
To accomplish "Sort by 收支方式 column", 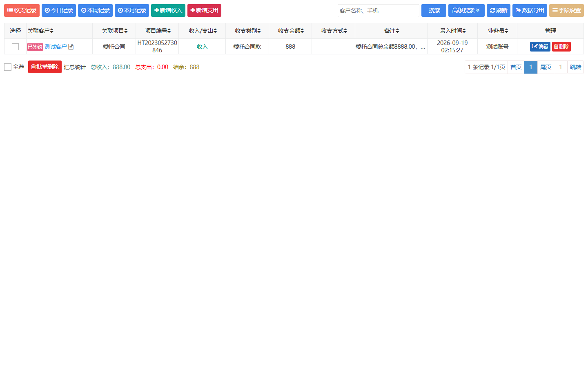I will pos(334,31).
